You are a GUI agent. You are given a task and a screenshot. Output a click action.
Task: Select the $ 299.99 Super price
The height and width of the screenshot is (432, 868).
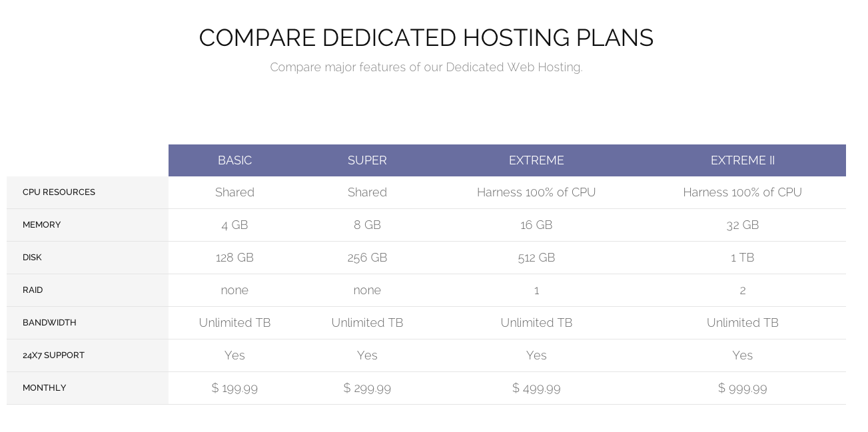[x=367, y=388]
